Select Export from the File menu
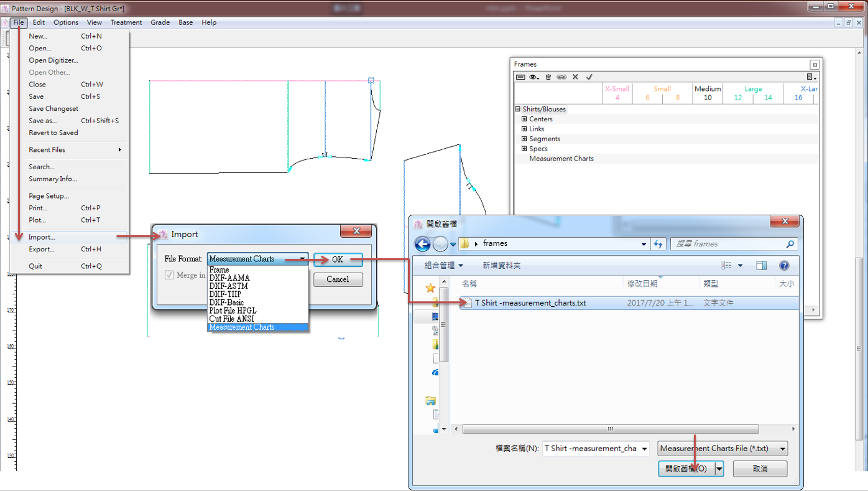 [x=42, y=249]
